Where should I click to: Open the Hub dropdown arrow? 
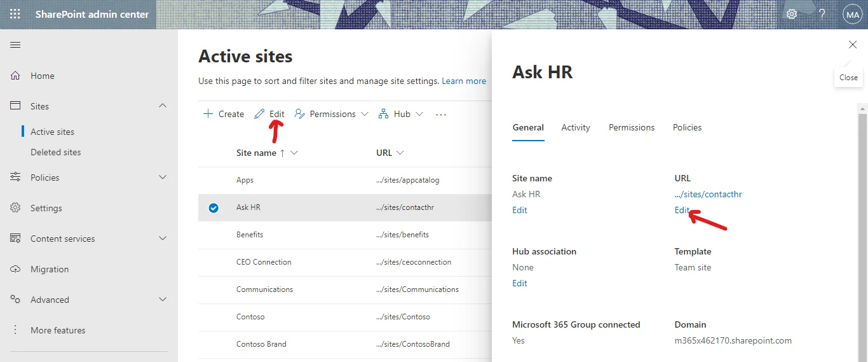pyautogui.click(x=419, y=114)
